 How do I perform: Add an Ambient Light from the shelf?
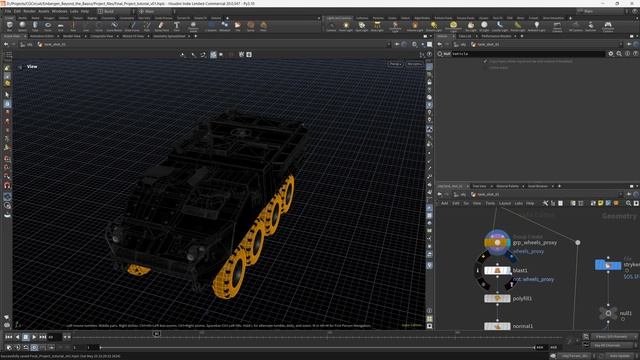coord(536,27)
